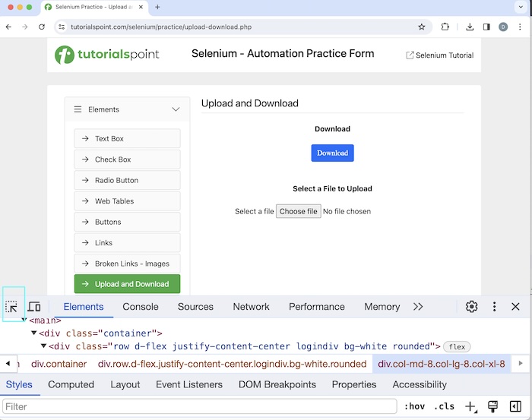Image resolution: width=532 pixels, height=420 pixels.
Task: Collapse the div class="container" node
Action: [x=33, y=333]
